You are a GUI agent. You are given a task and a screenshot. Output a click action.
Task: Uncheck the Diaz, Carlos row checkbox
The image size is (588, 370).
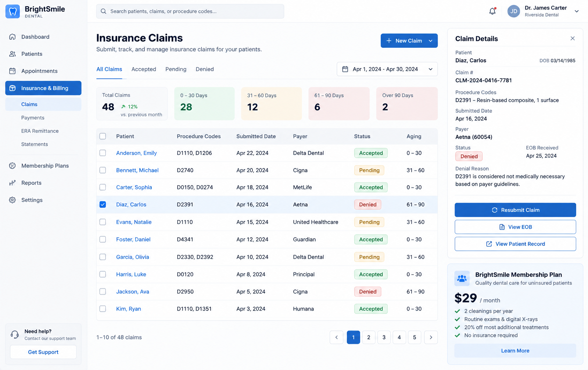(103, 204)
